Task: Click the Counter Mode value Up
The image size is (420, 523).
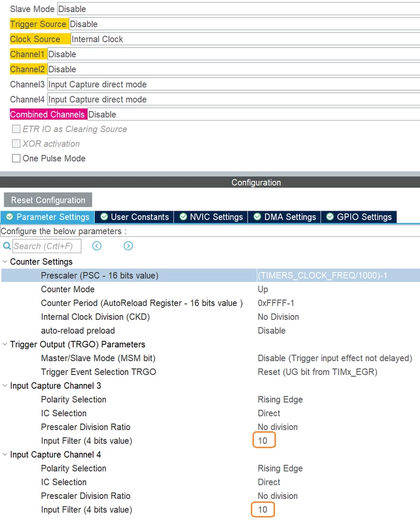Action: coord(263,289)
